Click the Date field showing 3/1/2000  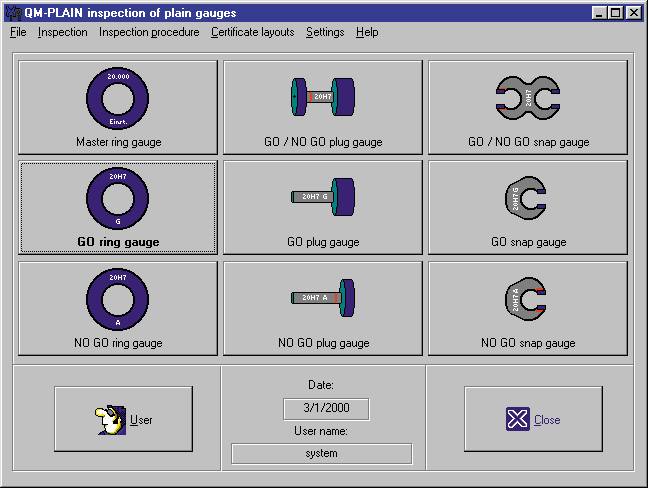[x=326, y=409]
